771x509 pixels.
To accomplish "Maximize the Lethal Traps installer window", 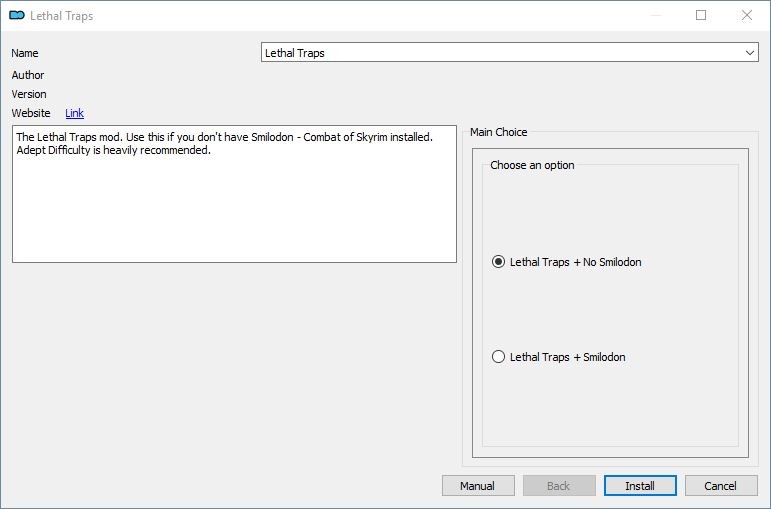I will point(701,15).
